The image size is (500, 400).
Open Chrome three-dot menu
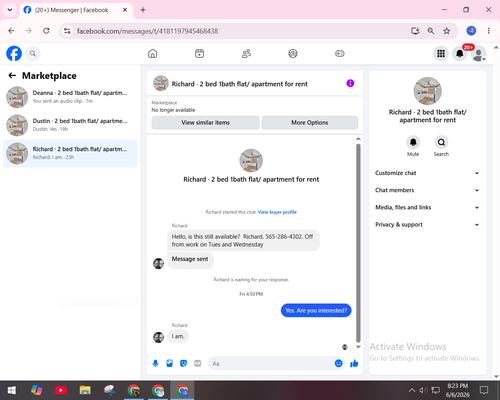coord(489,31)
